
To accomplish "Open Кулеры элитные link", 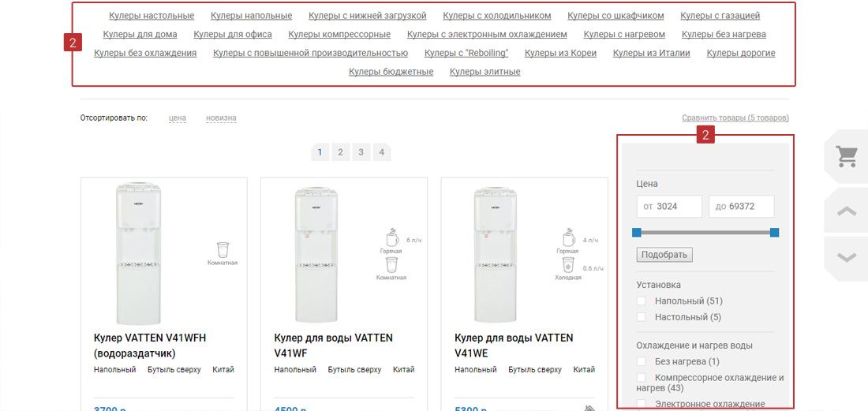I will point(485,72).
